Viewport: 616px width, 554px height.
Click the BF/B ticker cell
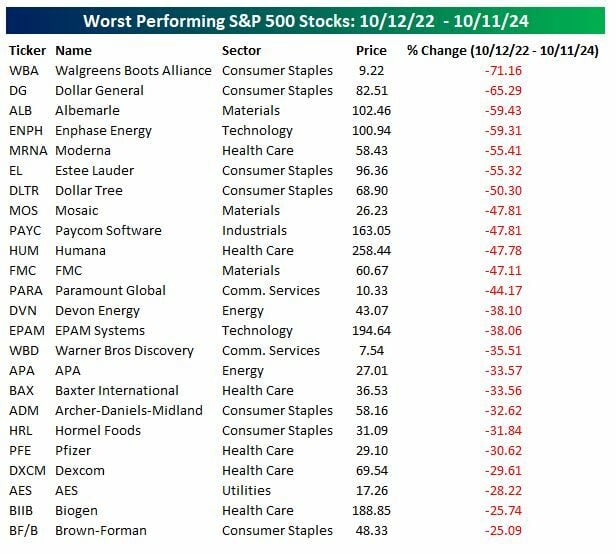coord(24,530)
